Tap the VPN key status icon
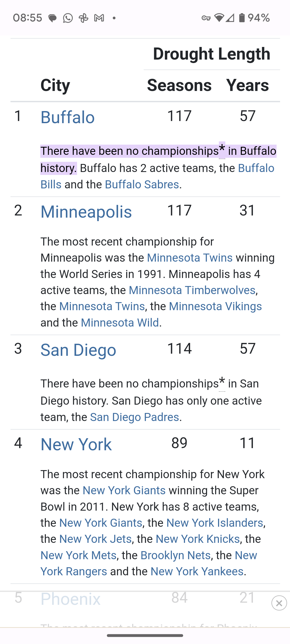The height and width of the screenshot is (644, 290). 206,18
